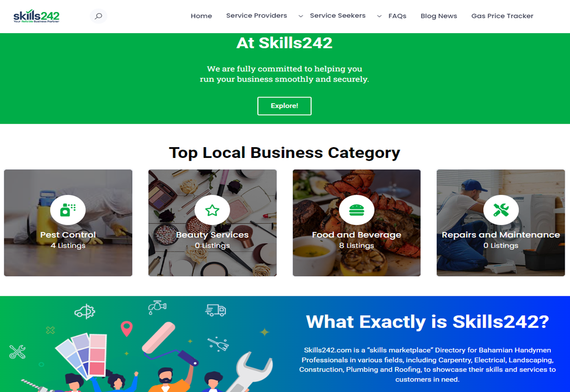Open the FAQs page
Image resolution: width=570 pixels, height=392 pixels.
(397, 16)
